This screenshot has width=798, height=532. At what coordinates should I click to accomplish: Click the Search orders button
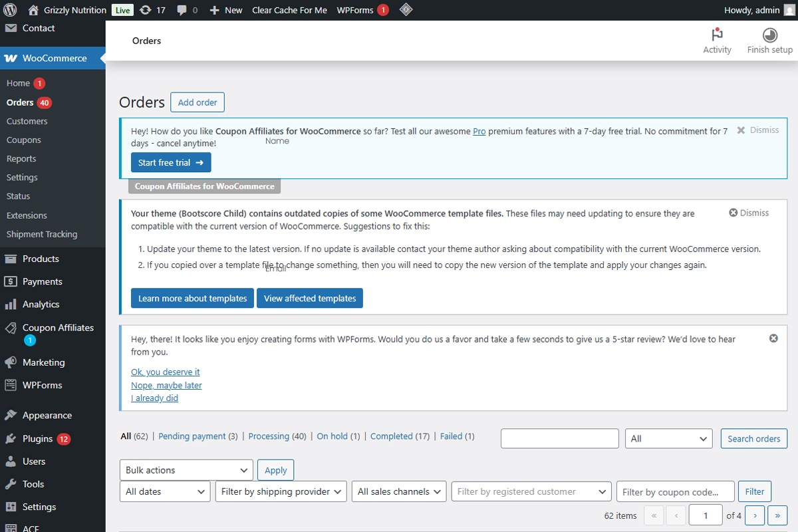click(754, 439)
